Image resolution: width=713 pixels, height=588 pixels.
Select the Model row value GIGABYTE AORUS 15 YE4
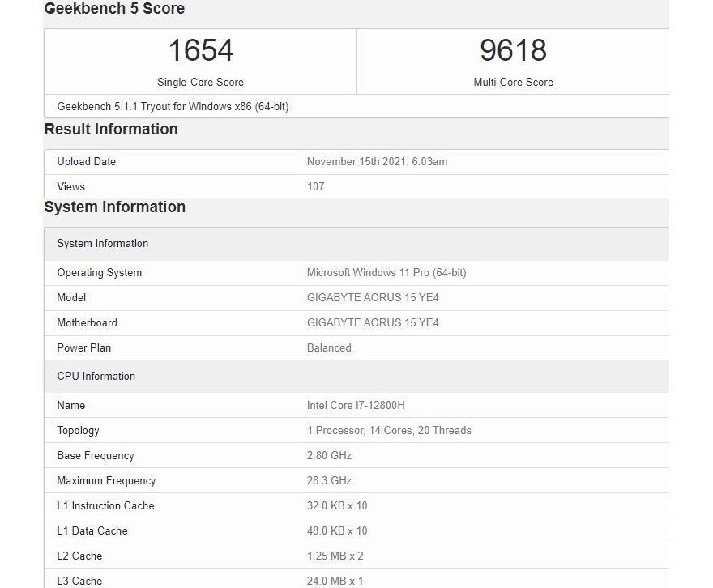(x=373, y=297)
